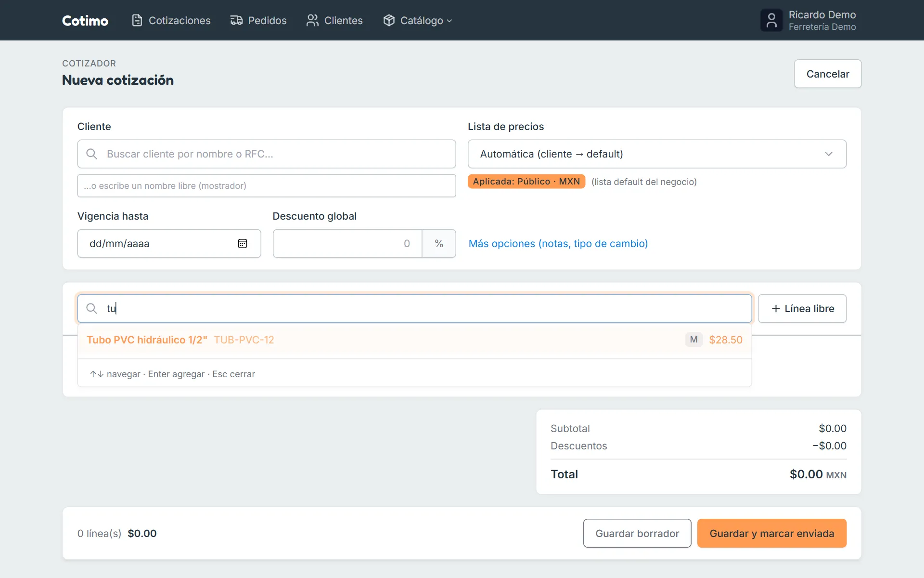Click the $28.50 price in suggestion

click(x=726, y=340)
